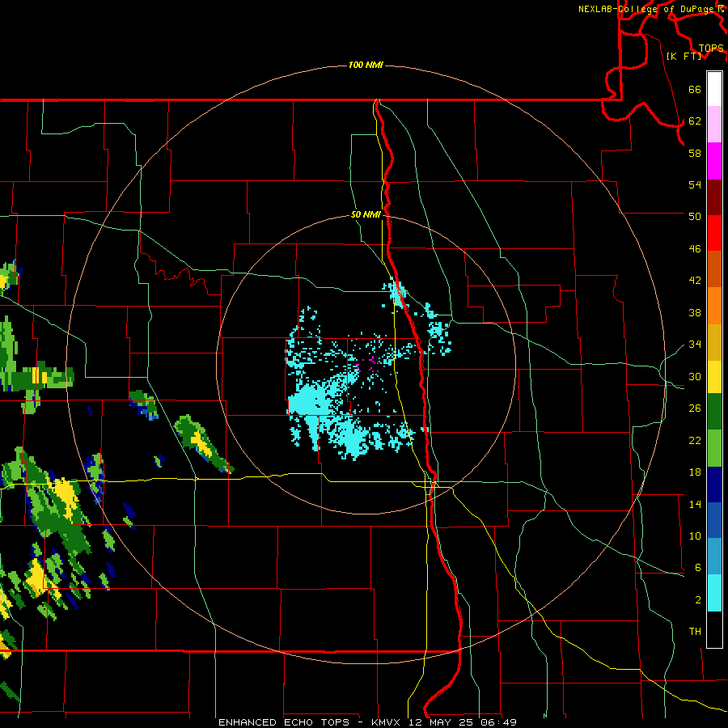Click the "14" scale label
This screenshot has height=728, width=728.
click(695, 504)
